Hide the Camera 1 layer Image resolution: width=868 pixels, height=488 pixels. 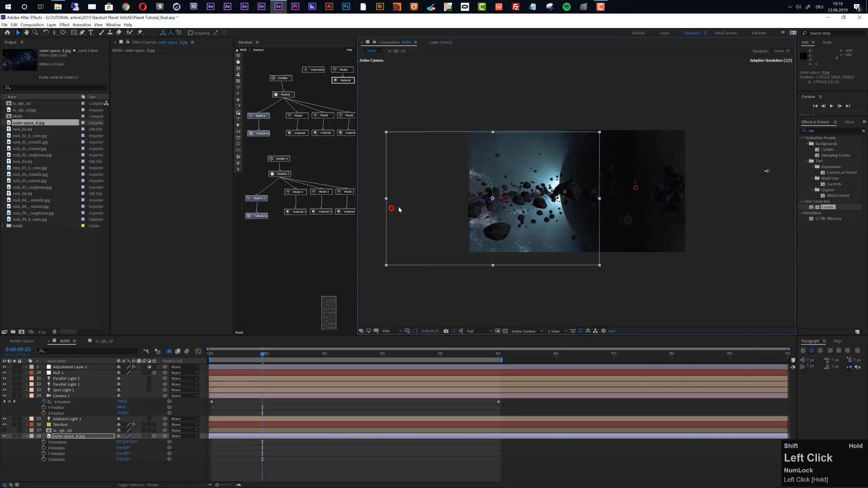click(x=5, y=396)
